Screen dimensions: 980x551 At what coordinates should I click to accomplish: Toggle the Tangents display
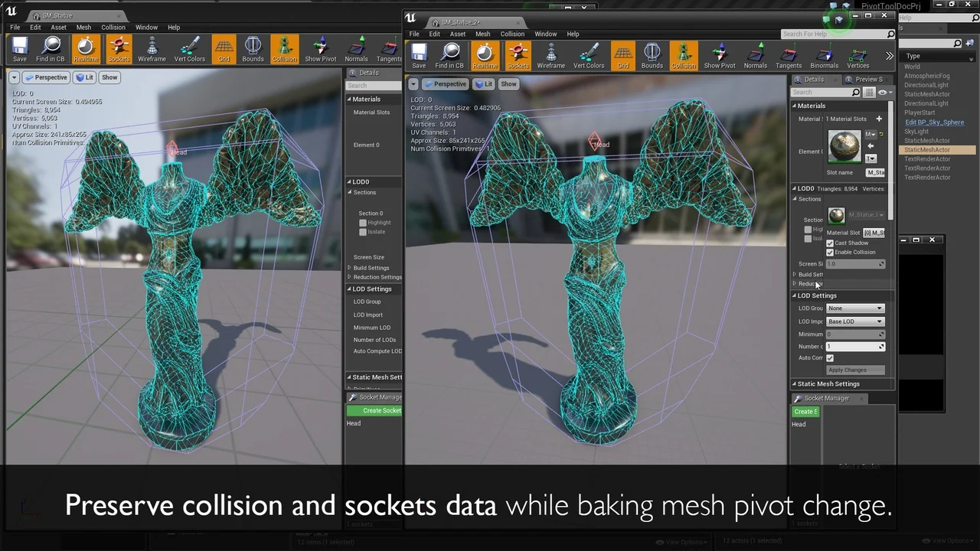point(789,54)
